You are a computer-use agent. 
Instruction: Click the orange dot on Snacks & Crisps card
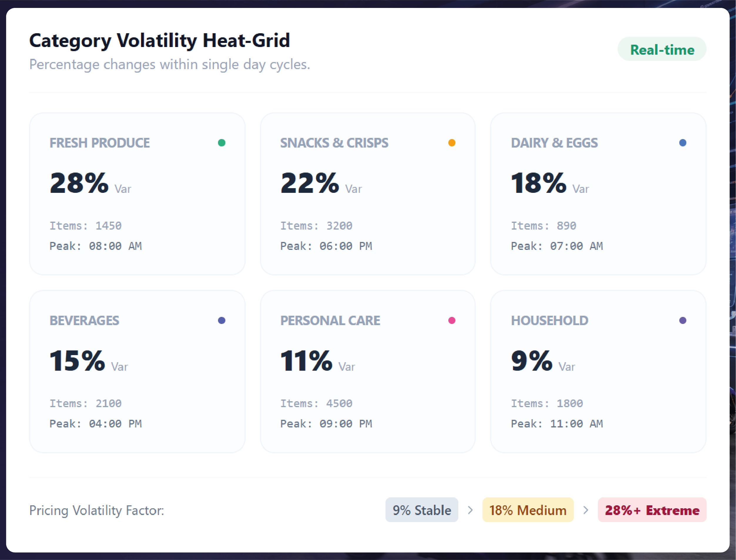pyautogui.click(x=452, y=143)
